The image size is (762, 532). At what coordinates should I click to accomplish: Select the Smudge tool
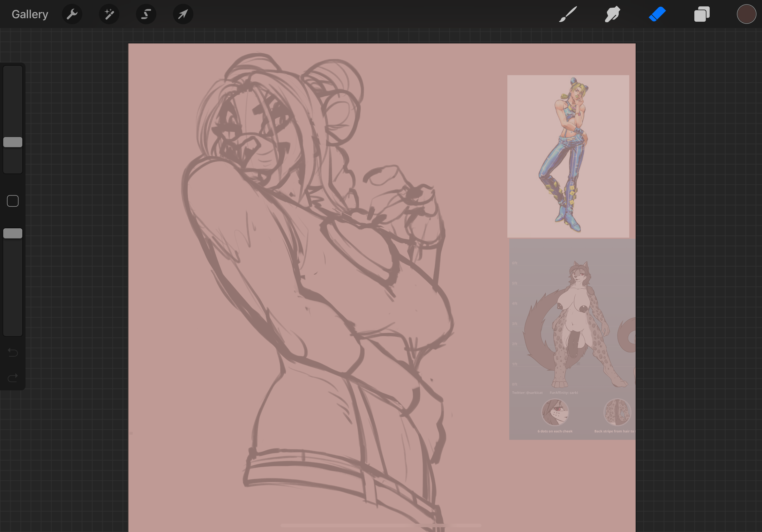(x=612, y=14)
